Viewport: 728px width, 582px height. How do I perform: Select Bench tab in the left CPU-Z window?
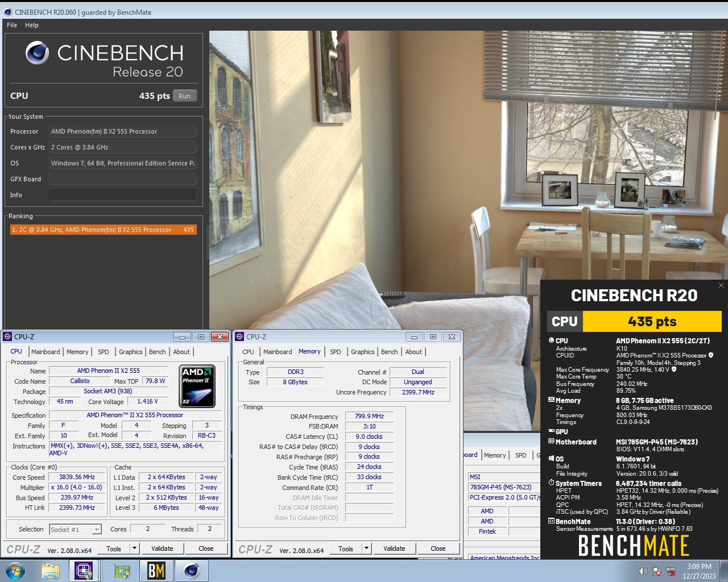coord(158,352)
